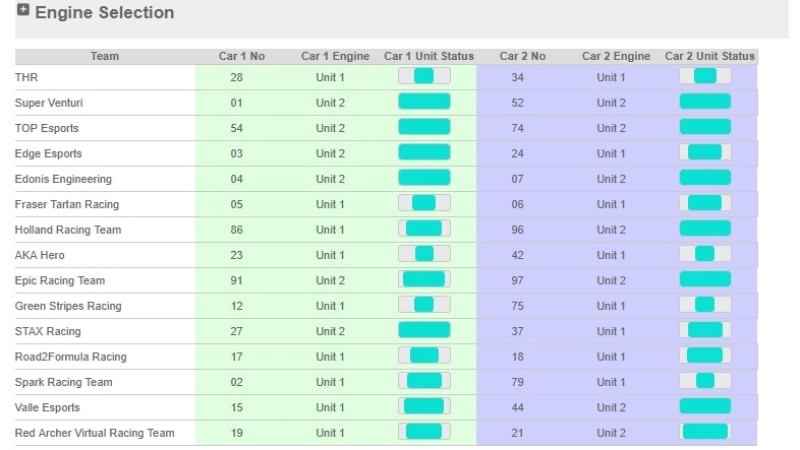Click Epic Racing Team Car 2 status bar
Image resolution: width=800 pixels, height=450 pixels.
[x=705, y=279]
